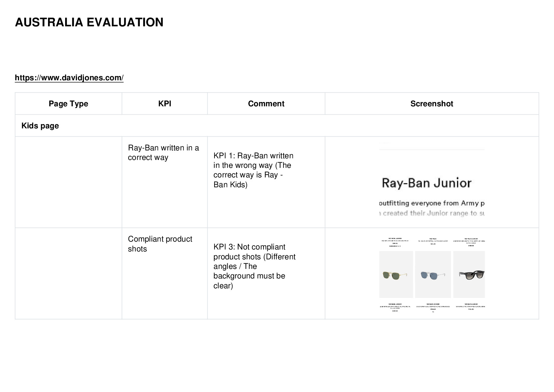Click the Ray-Ban Junior title screenshot

[432, 180]
